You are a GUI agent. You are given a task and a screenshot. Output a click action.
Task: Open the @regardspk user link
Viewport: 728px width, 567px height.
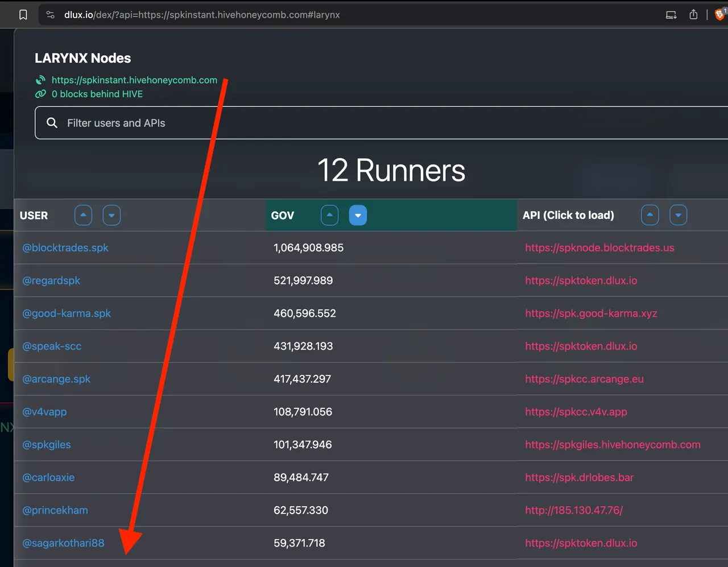click(51, 280)
